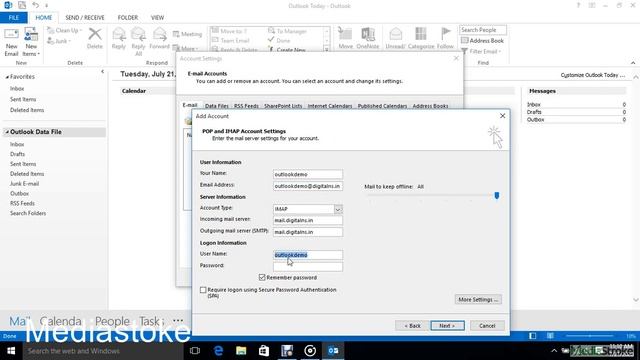Click Follow Up flag icon
The image size is (640, 360).
(x=445, y=39)
